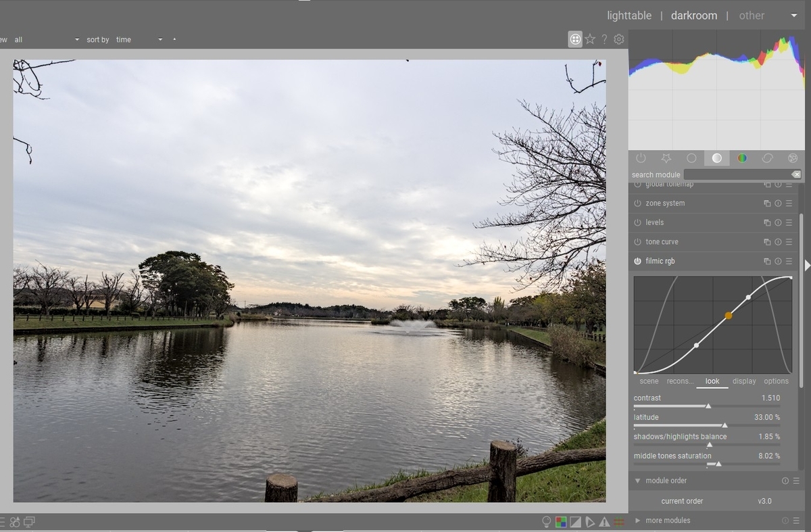
Task: Open presets menu for filmic rgb
Action: pyautogui.click(x=789, y=261)
